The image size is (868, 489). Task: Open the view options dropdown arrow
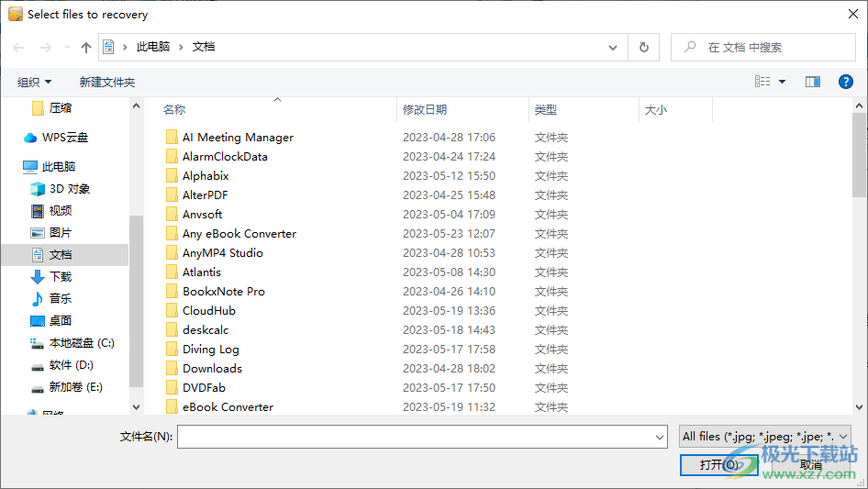pos(782,82)
